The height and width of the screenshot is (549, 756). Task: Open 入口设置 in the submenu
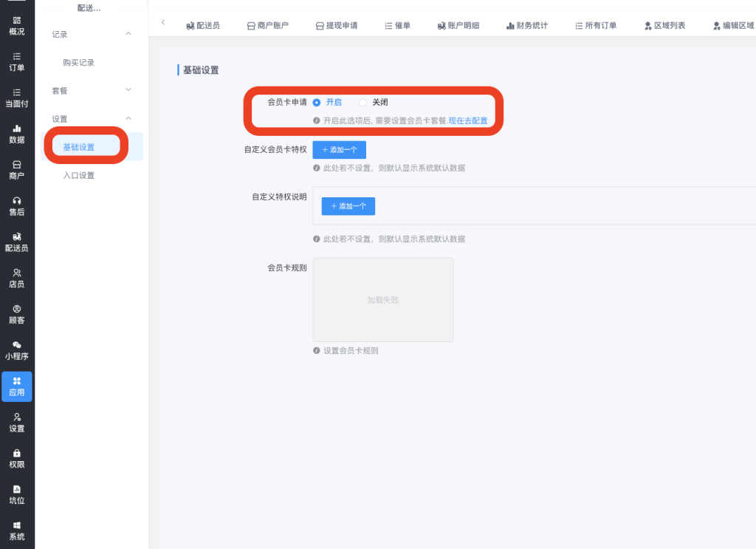(x=79, y=176)
